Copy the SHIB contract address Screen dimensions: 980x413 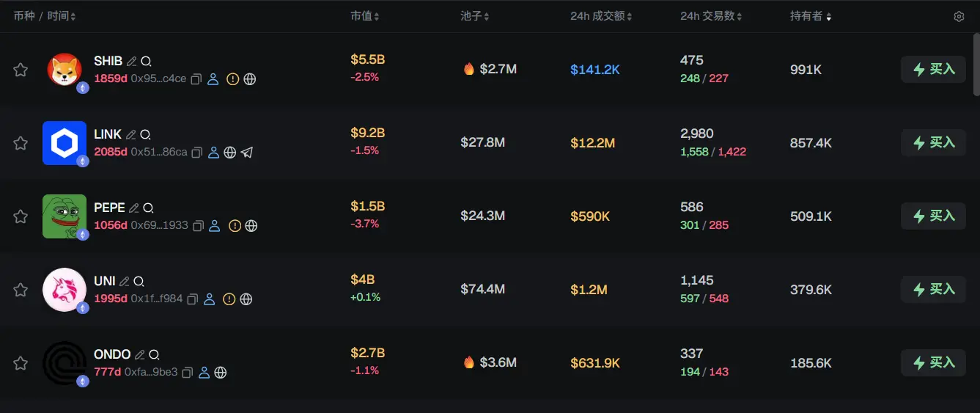click(x=196, y=79)
